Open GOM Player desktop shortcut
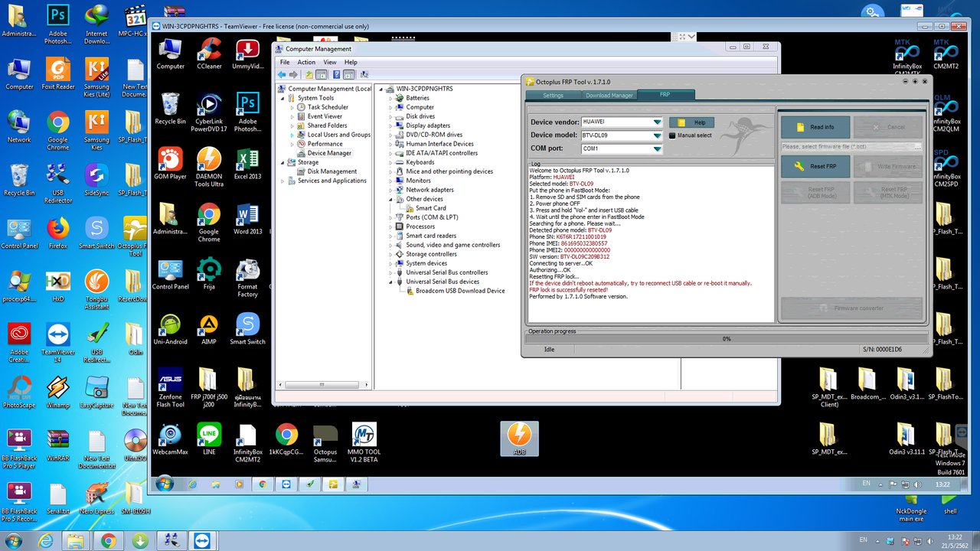This screenshot has width=980, height=551. tap(170, 163)
